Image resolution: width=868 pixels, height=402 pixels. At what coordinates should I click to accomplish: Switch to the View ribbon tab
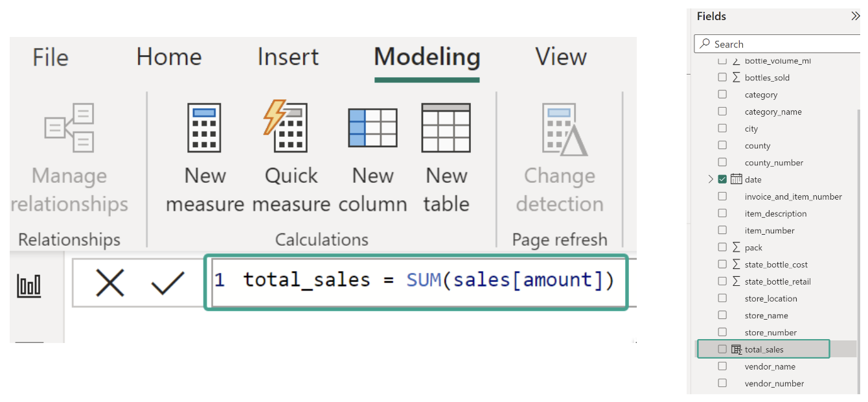point(560,57)
